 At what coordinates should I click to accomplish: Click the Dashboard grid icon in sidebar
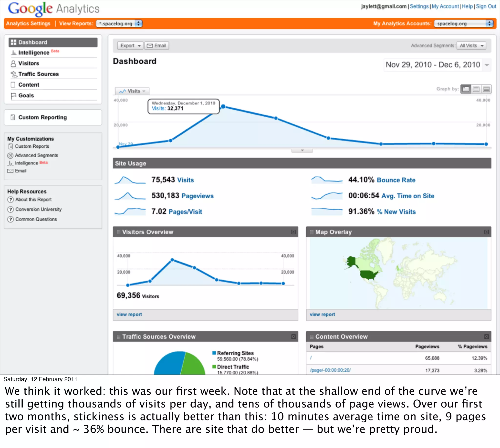click(13, 42)
